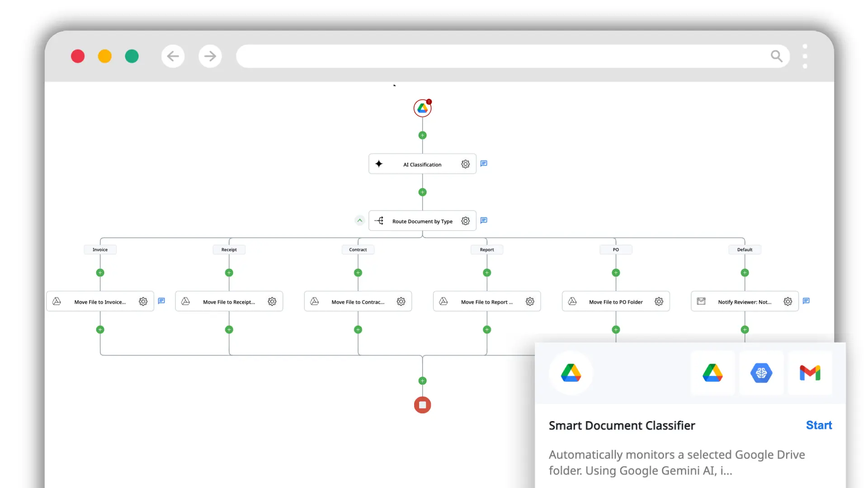Go forward with browser forward arrow
This screenshot has height=488, width=868.
tap(210, 56)
